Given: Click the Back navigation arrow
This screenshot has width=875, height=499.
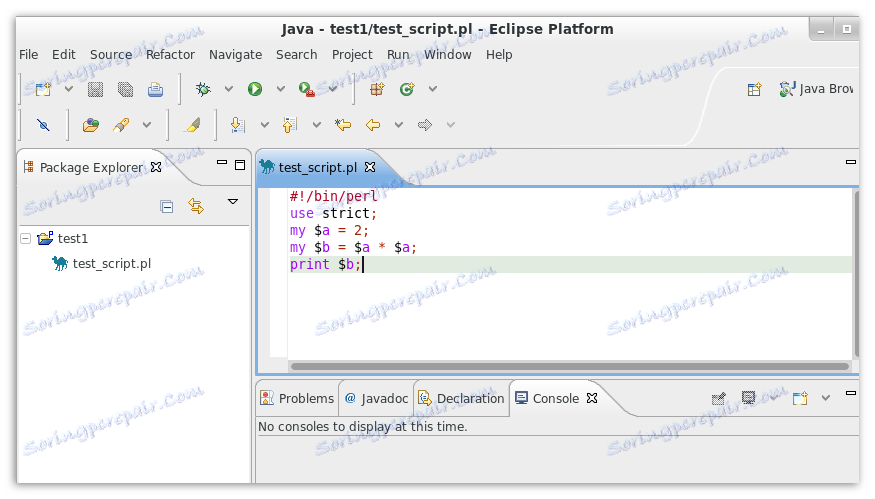Looking at the screenshot, I should click(x=373, y=124).
